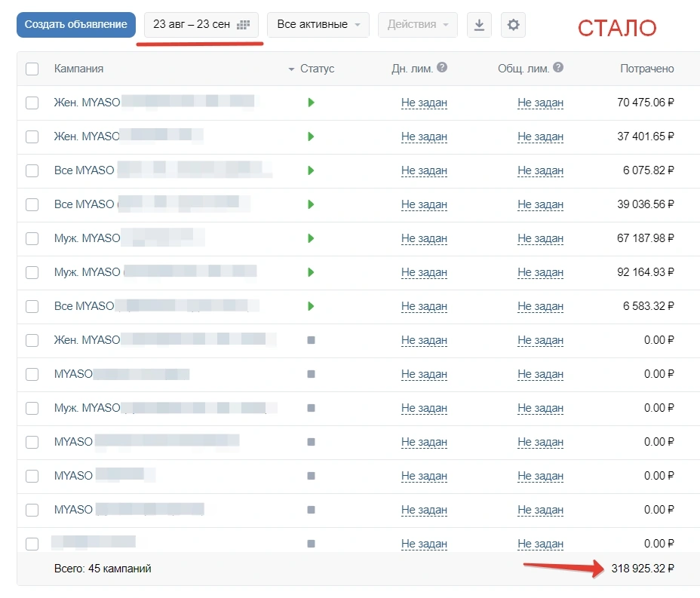The height and width of the screenshot is (598, 700).
Task: Click play status icon in 6 583.32 ₽ row
Action: pyautogui.click(x=312, y=306)
